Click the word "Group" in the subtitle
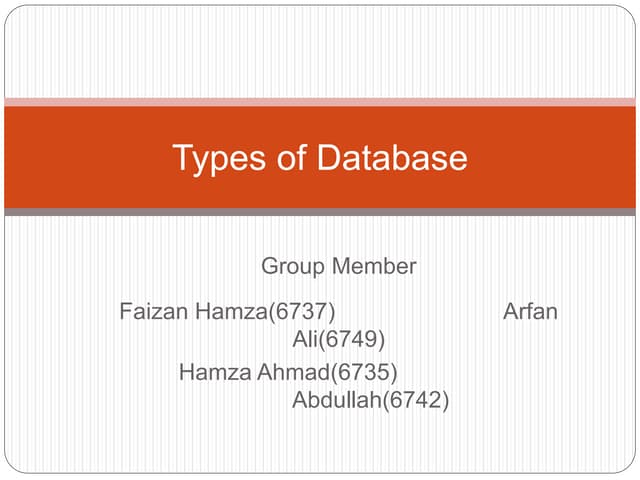The image size is (640, 480). (x=293, y=267)
